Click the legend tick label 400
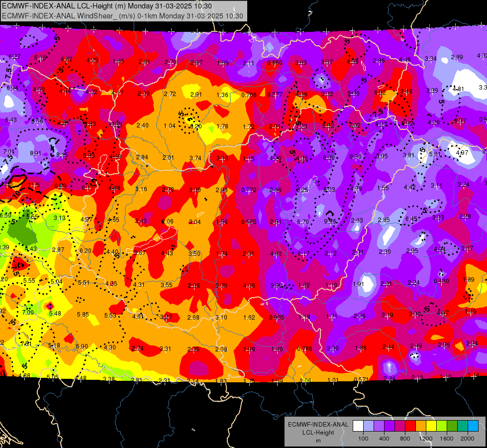This screenshot has width=487, height=448. tap(384, 439)
